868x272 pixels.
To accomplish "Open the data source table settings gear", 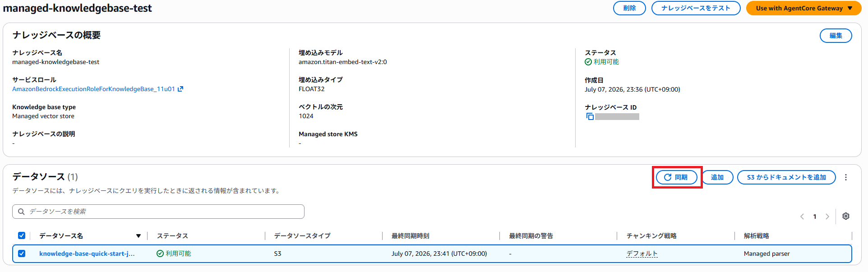I will coord(846,216).
